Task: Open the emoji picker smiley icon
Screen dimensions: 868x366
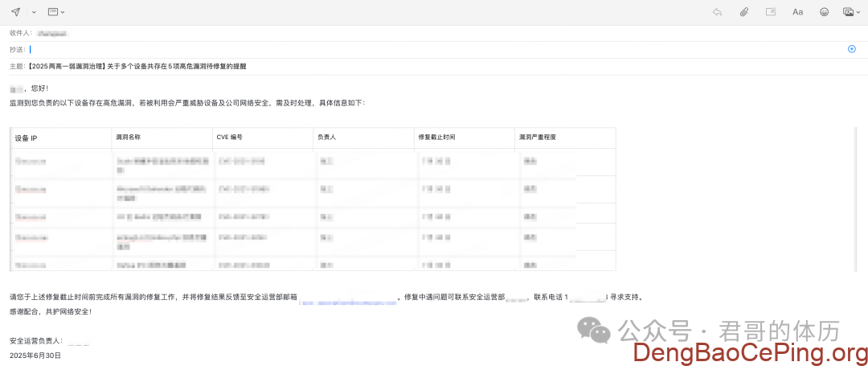Action: [824, 12]
